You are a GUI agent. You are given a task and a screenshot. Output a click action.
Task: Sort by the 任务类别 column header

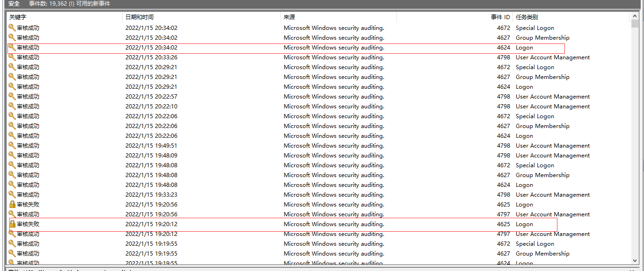tap(571, 17)
